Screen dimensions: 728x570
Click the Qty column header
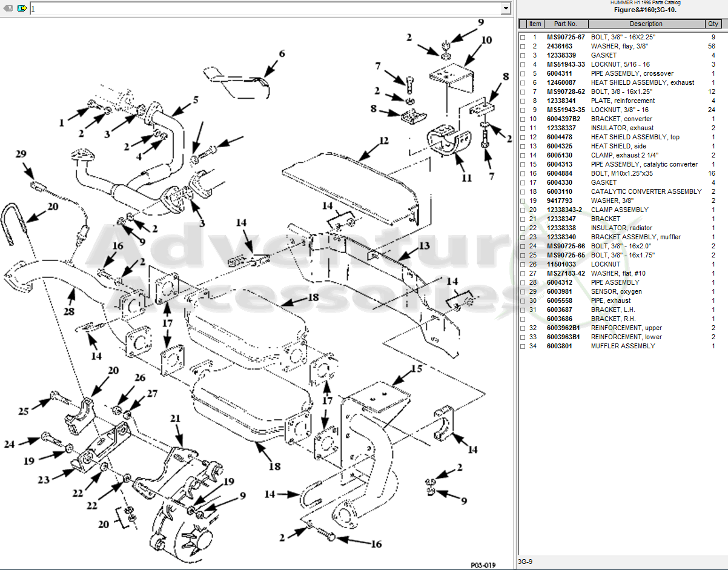point(713,24)
